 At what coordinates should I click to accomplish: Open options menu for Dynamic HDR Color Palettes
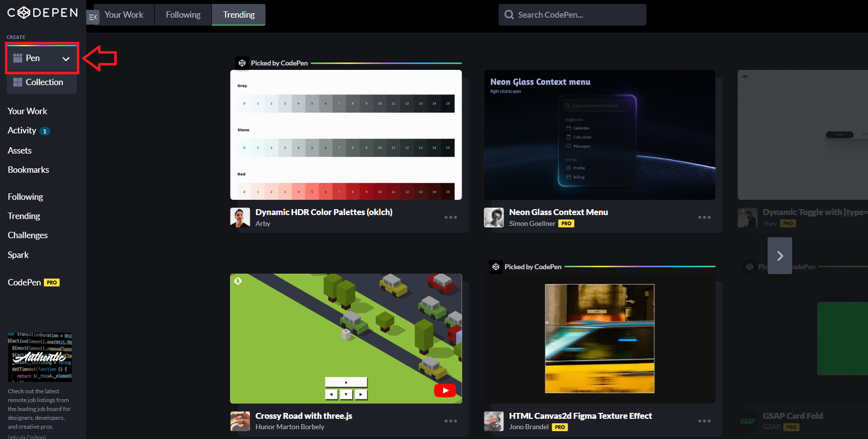[451, 218]
